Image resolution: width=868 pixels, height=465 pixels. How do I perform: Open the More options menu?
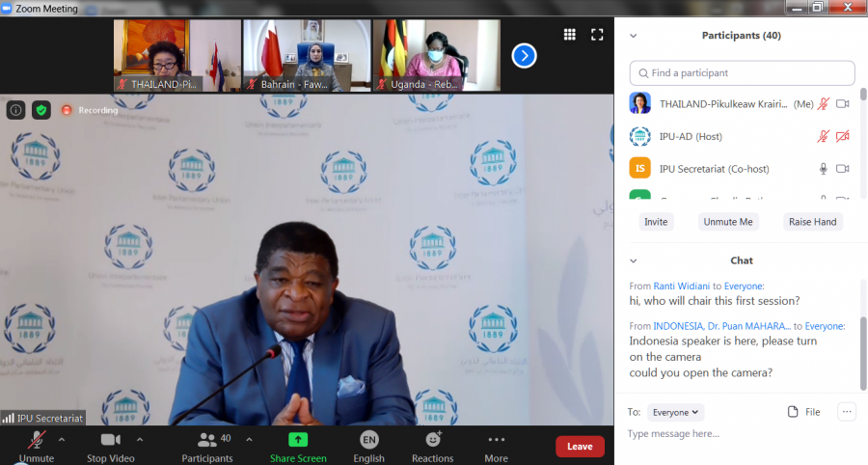(496, 440)
